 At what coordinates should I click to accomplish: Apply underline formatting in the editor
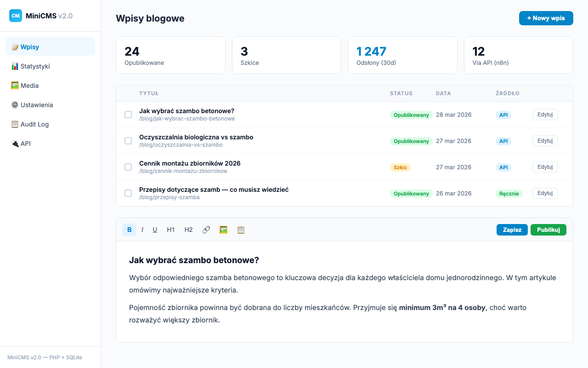pyautogui.click(x=155, y=230)
